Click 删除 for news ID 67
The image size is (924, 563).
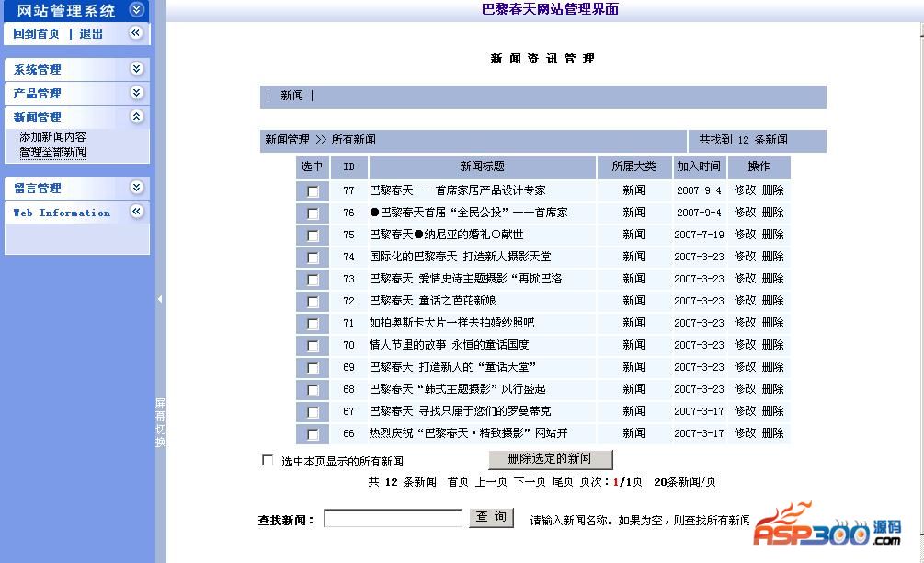click(x=772, y=411)
